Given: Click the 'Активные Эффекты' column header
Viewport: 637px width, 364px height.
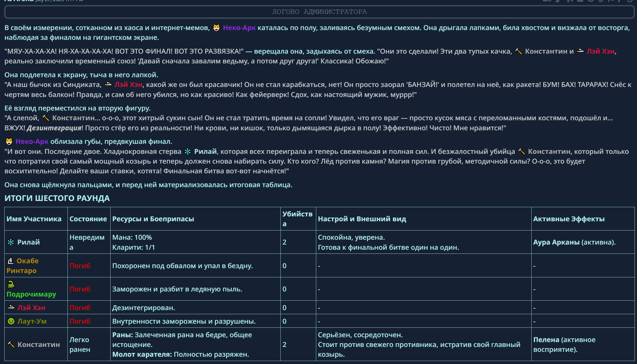Looking at the screenshot, I should [x=569, y=219].
